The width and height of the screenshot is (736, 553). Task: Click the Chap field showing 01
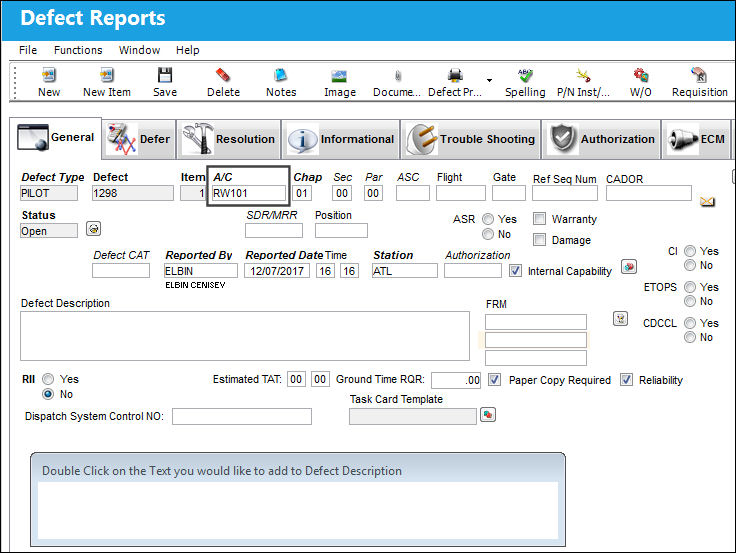click(302, 193)
